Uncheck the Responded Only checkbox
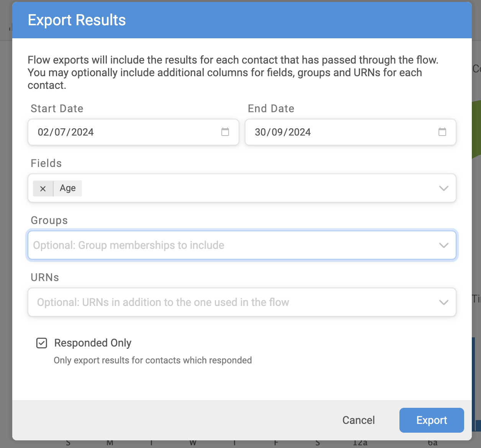This screenshot has width=481, height=448. 42,343
